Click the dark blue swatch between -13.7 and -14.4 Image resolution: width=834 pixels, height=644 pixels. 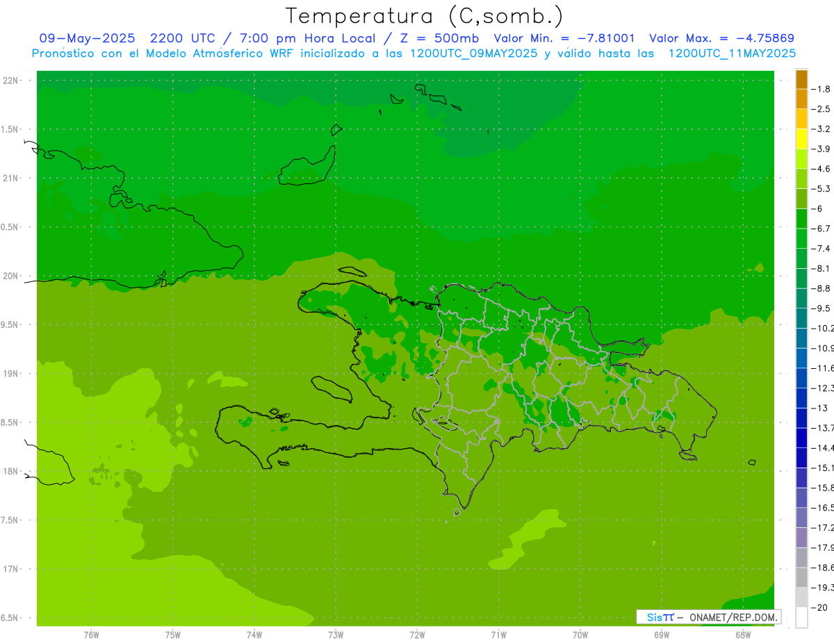801,438
